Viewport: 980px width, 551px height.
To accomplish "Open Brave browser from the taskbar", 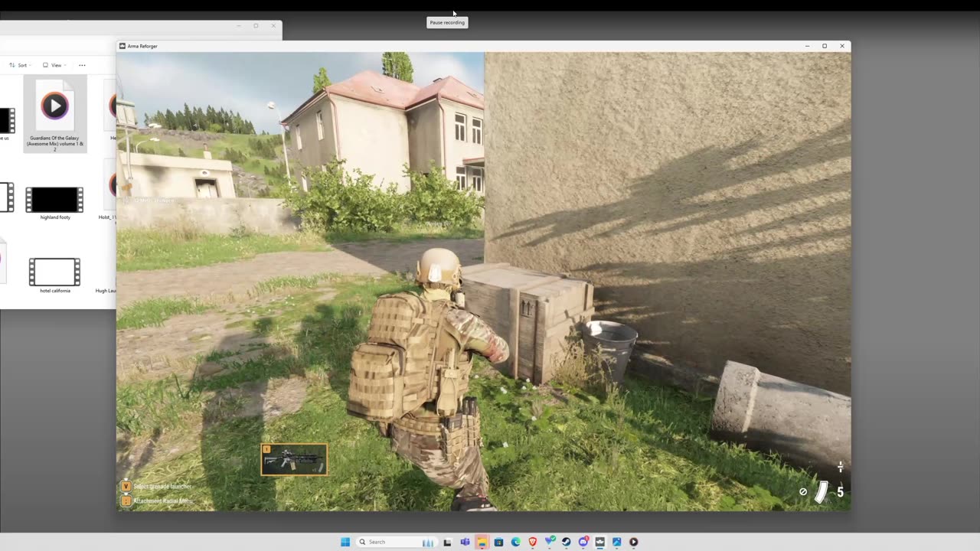I will (533, 542).
